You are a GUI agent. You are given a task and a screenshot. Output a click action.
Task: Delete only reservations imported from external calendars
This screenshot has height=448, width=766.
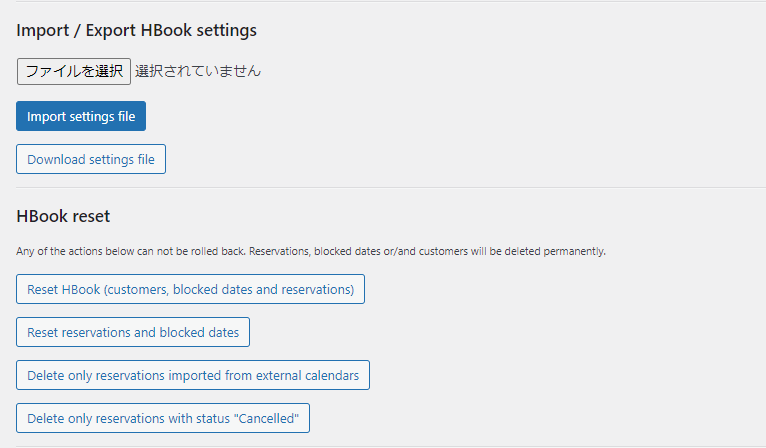pyautogui.click(x=193, y=375)
